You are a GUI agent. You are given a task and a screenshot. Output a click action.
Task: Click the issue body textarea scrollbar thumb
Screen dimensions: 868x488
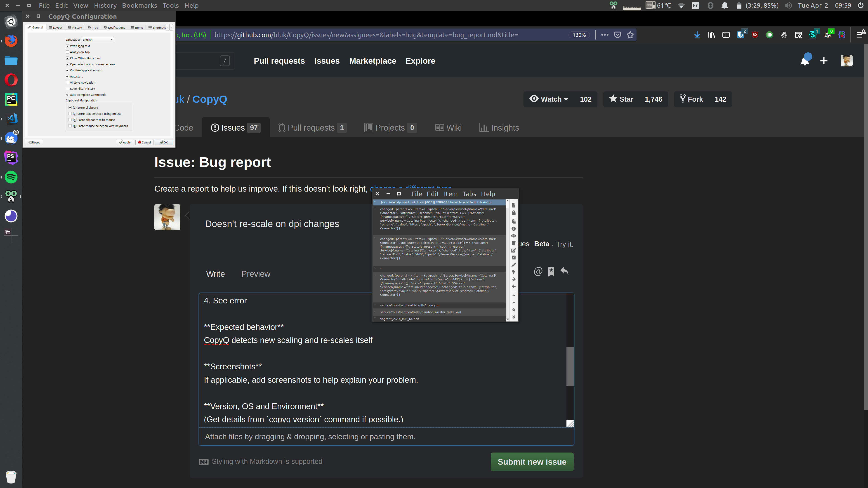tap(570, 366)
